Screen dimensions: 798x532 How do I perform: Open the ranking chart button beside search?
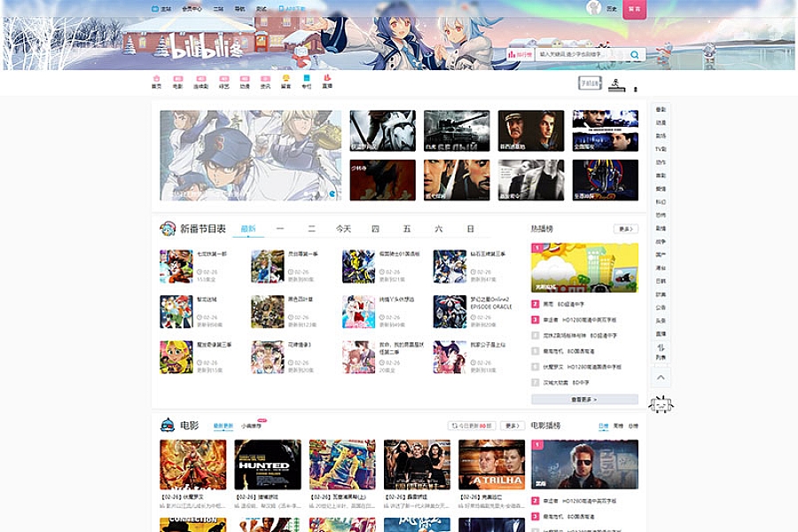click(520, 54)
